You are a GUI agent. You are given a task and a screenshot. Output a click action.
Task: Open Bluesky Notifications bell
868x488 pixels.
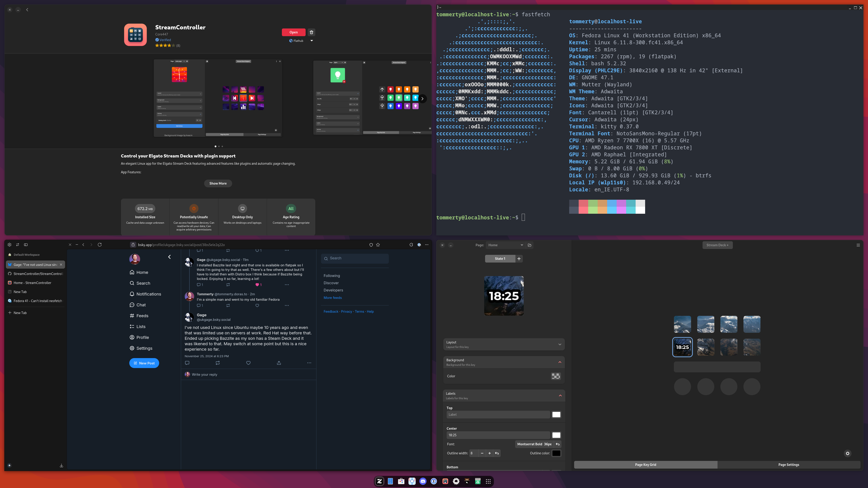(x=145, y=294)
